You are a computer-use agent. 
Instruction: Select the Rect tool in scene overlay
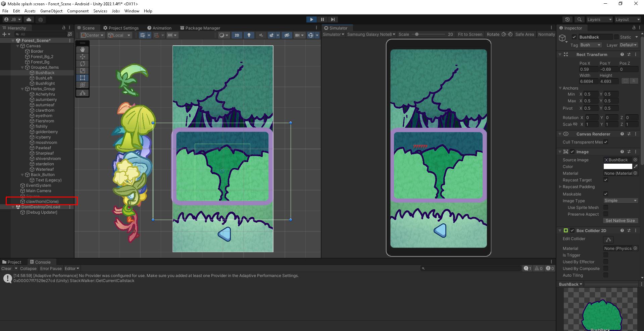[83, 78]
